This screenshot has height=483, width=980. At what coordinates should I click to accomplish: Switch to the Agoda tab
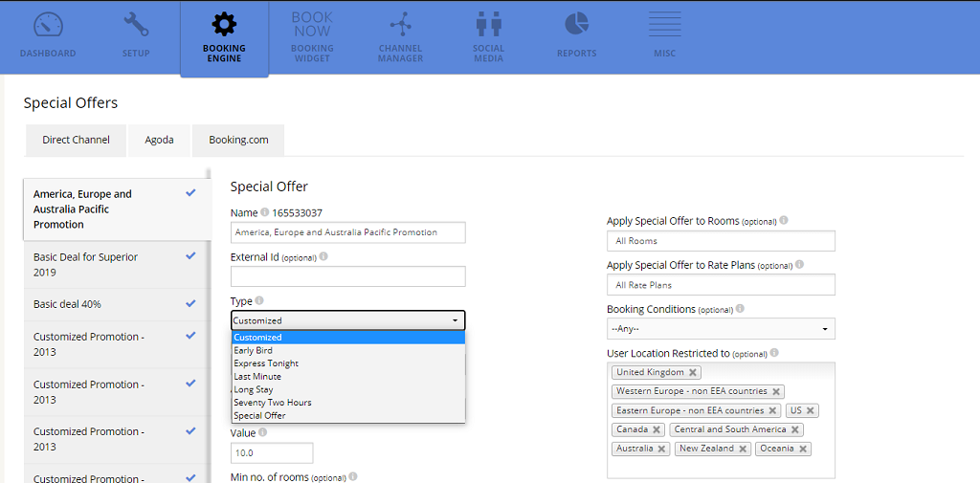click(159, 140)
